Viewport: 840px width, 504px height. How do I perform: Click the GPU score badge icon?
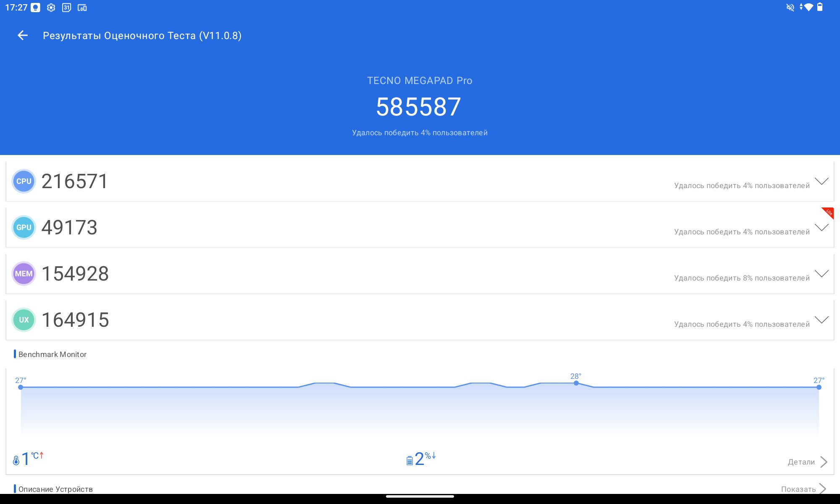pos(24,228)
